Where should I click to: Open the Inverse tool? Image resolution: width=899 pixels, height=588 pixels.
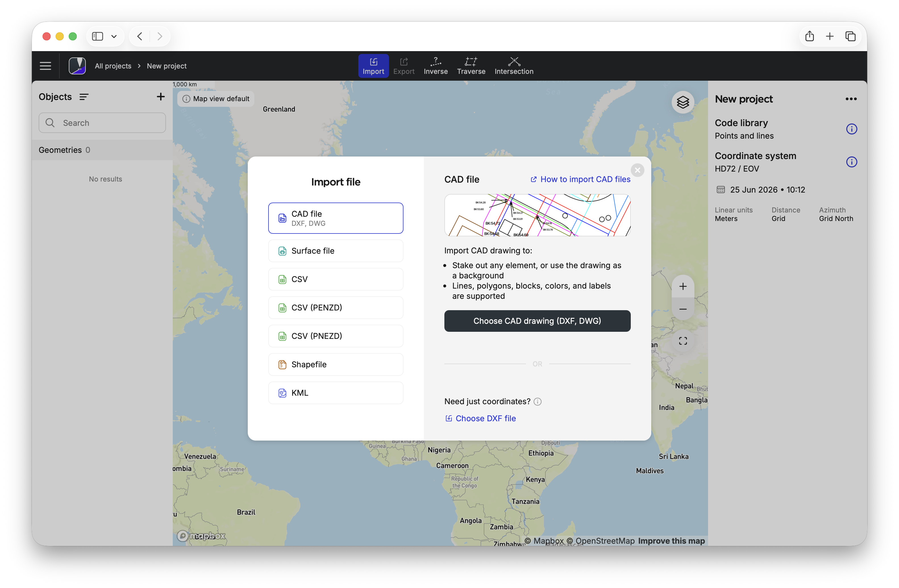[x=436, y=66]
